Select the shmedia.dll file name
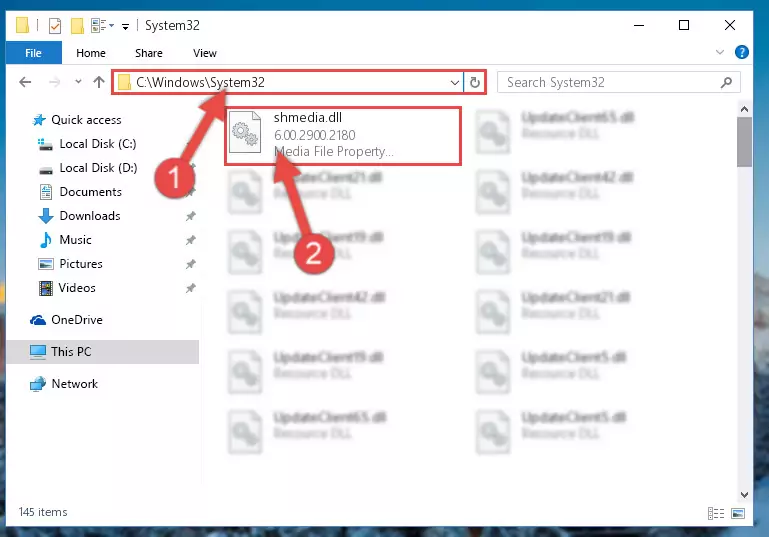This screenshot has width=769, height=537. [x=308, y=118]
